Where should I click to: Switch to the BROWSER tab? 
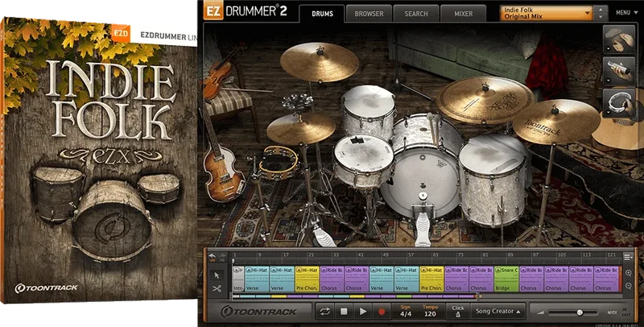pos(369,14)
